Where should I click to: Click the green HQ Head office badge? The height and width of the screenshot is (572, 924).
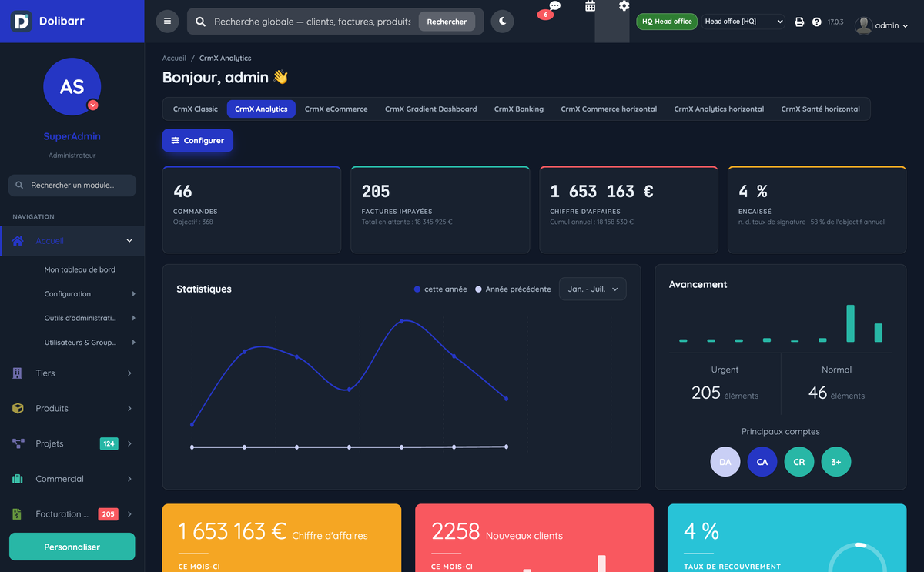[x=667, y=22]
